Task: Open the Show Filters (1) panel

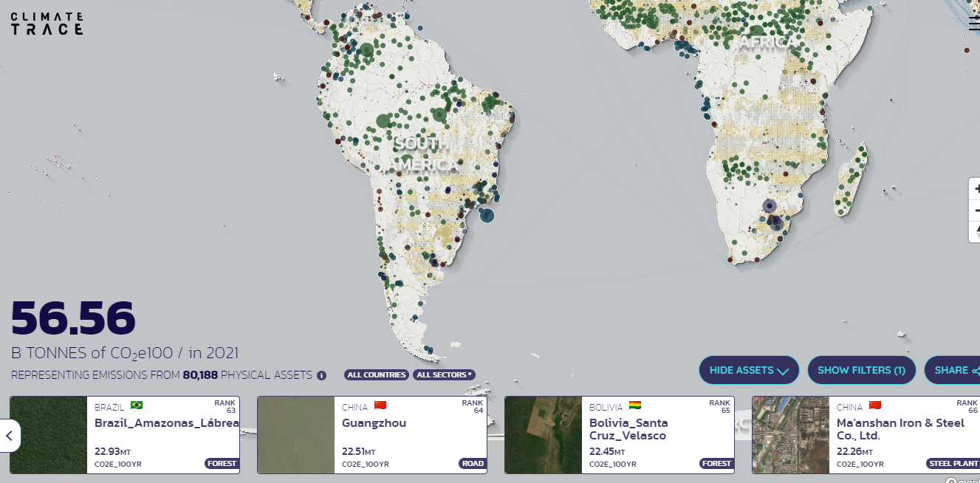Action: pyautogui.click(x=861, y=370)
